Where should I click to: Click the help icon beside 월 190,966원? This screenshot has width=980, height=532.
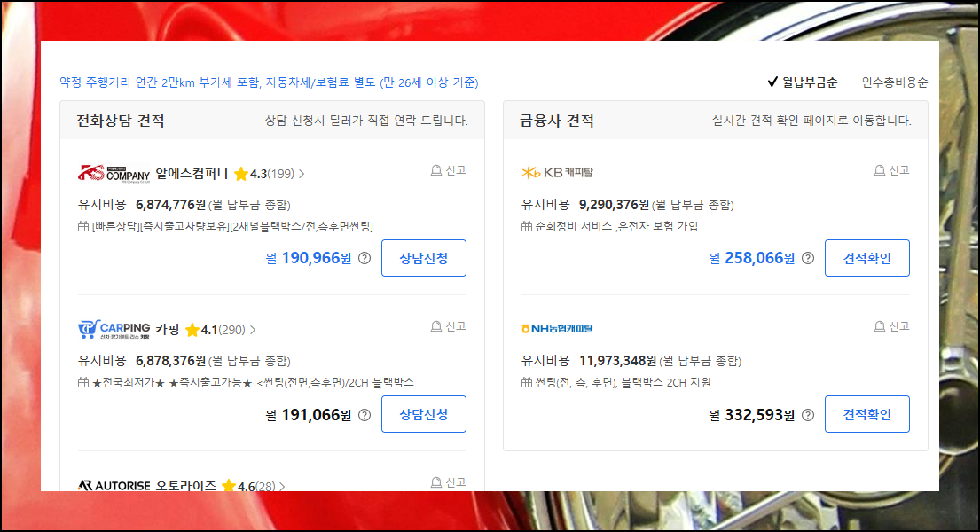[x=365, y=258]
